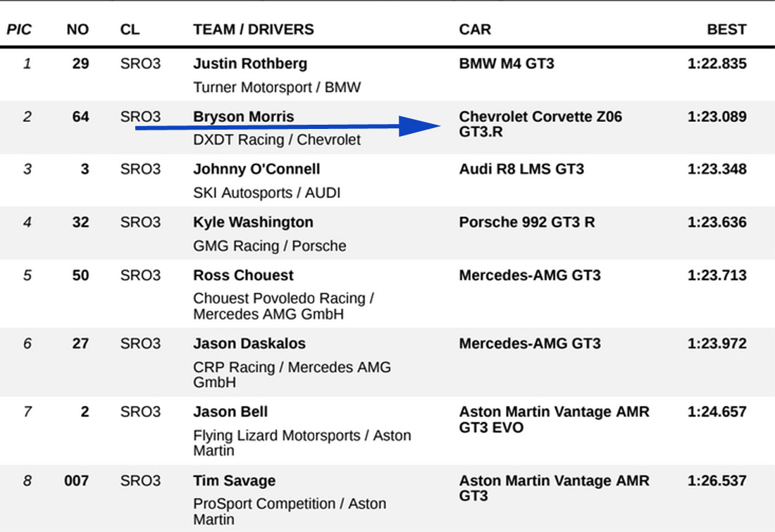
Task: Click driver name Justin Rothberg
Action: pos(250,63)
